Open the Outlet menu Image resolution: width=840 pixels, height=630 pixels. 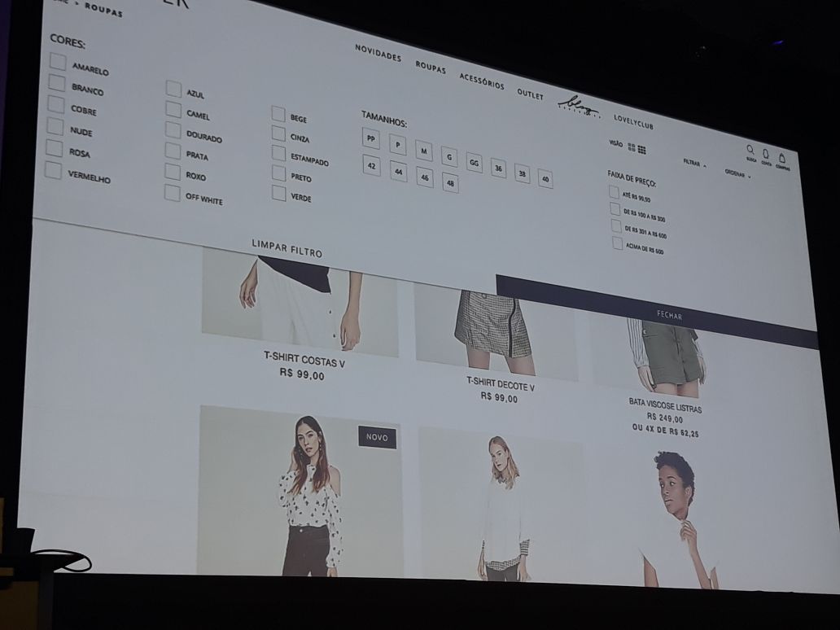pos(530,94)
